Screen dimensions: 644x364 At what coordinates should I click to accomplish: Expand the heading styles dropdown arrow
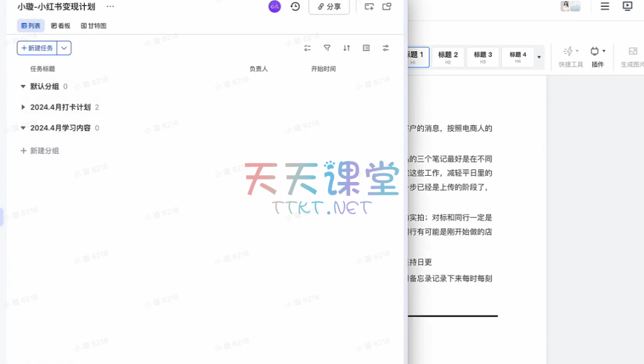[538, 57]
